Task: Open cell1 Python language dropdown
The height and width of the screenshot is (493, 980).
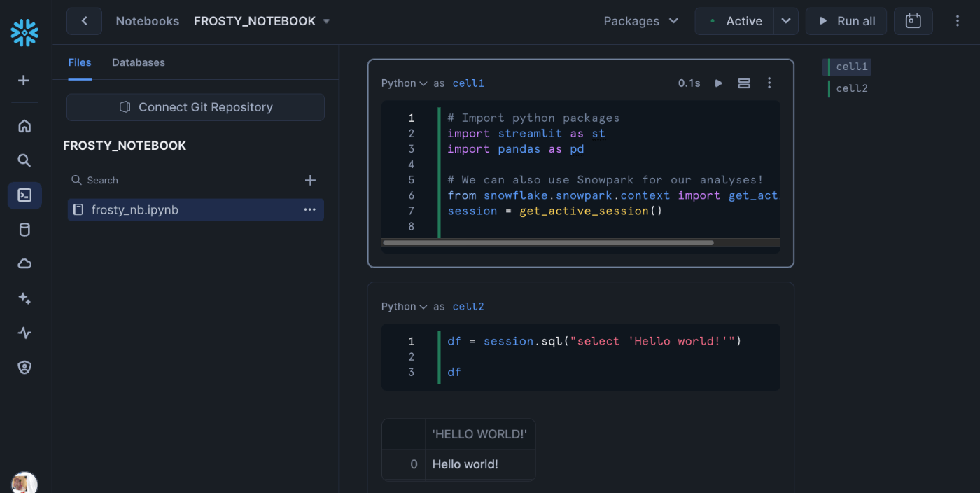Action: [404, 83]
